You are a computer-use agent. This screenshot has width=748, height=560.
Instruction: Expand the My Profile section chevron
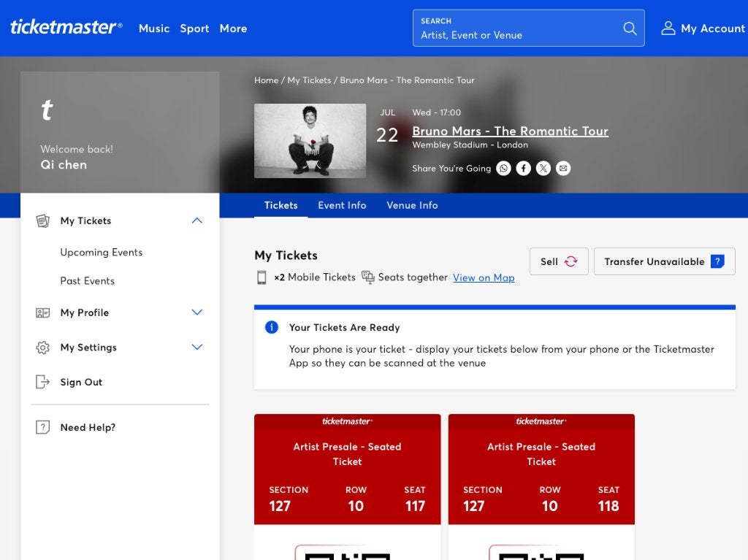[197, 312]
